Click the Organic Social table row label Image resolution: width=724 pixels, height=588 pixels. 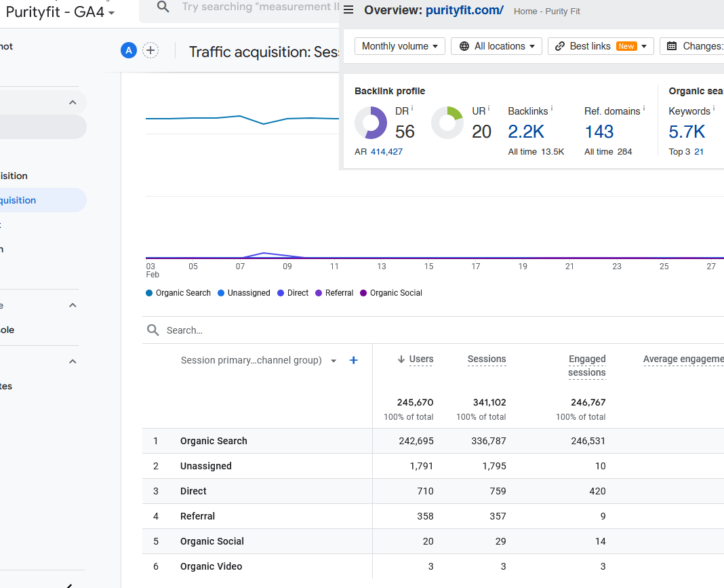(x=212, y=541)
